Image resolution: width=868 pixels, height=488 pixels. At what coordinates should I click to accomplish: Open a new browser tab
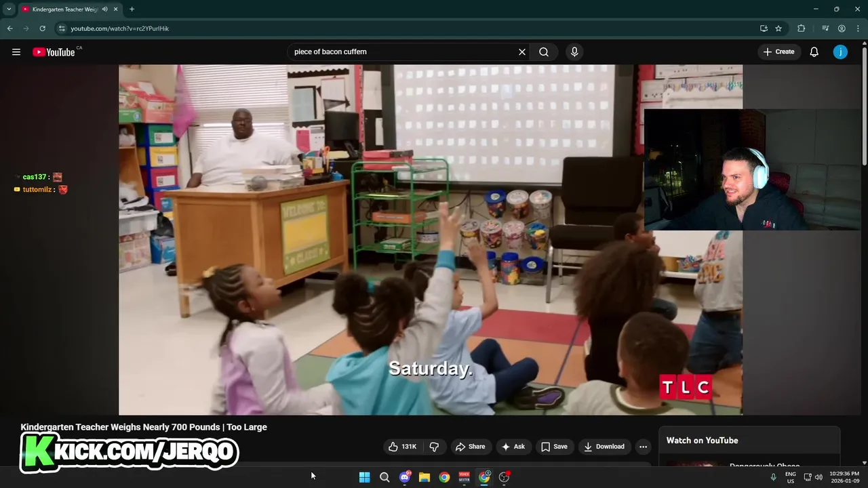coord(132,9)
